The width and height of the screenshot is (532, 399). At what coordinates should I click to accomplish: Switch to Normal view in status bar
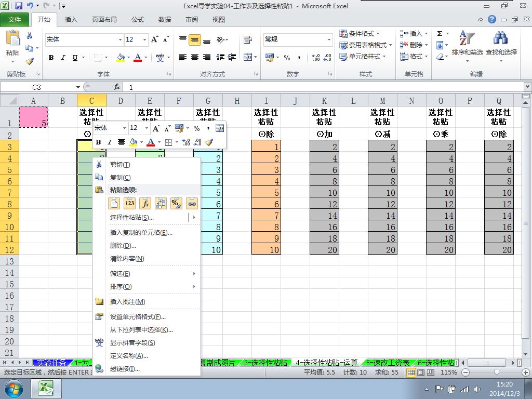(411, 373)
